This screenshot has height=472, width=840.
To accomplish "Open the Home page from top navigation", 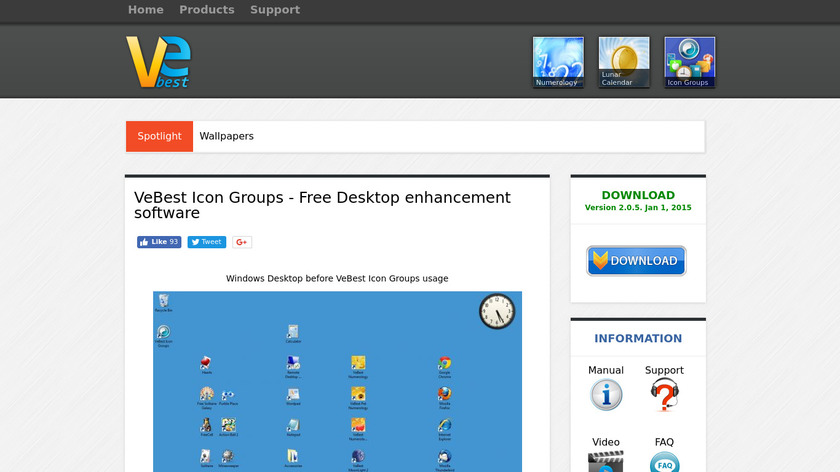I will [x=146, y=10].
